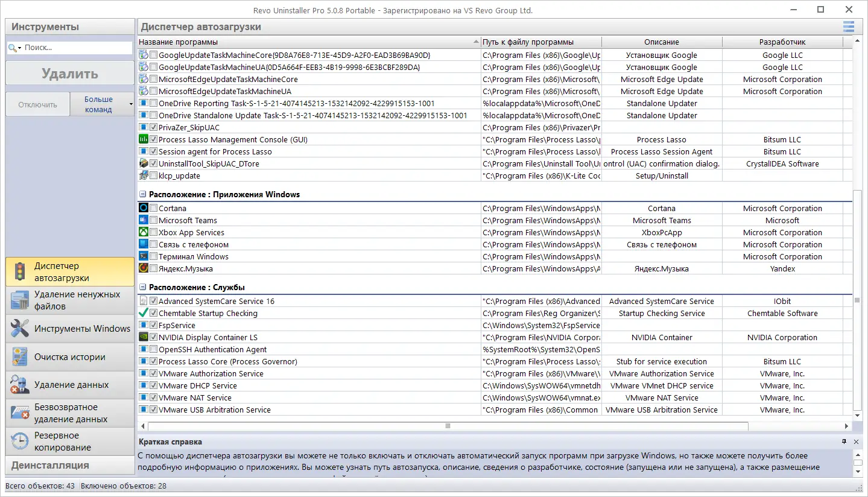Enable the Cortana autostart checkbox
The width and height of the screenshot is (868, 497).
(154, 208)
